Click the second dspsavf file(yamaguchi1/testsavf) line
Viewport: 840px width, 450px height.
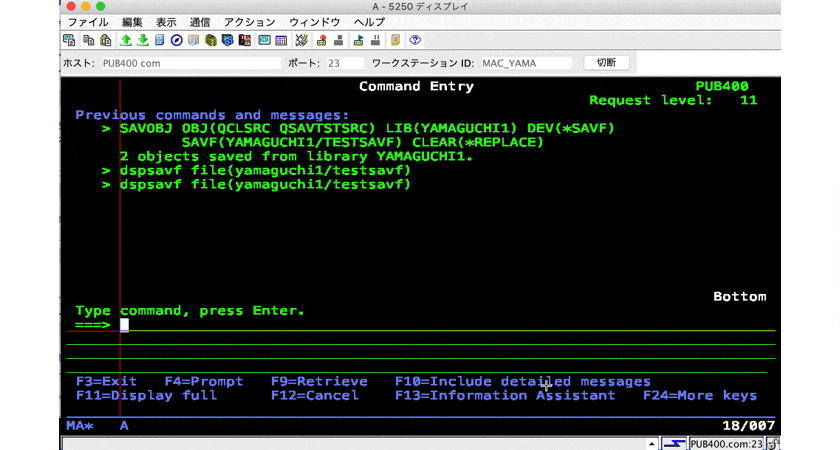click(x=265, y=184)
